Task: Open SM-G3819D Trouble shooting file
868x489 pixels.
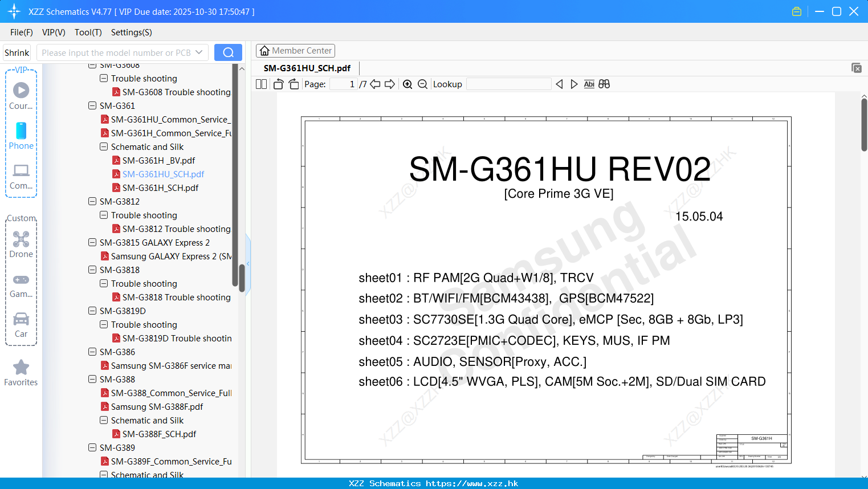Action: (x=172, y=338)
